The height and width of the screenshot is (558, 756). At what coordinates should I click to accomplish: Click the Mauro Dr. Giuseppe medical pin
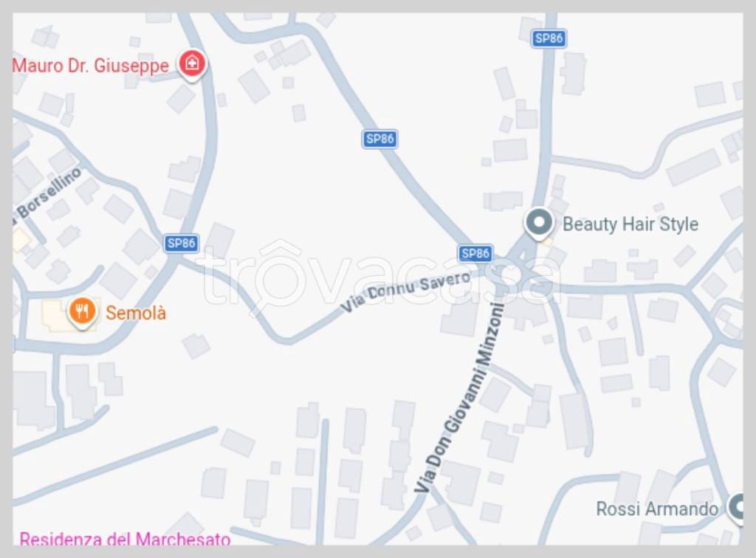(193, 64)
